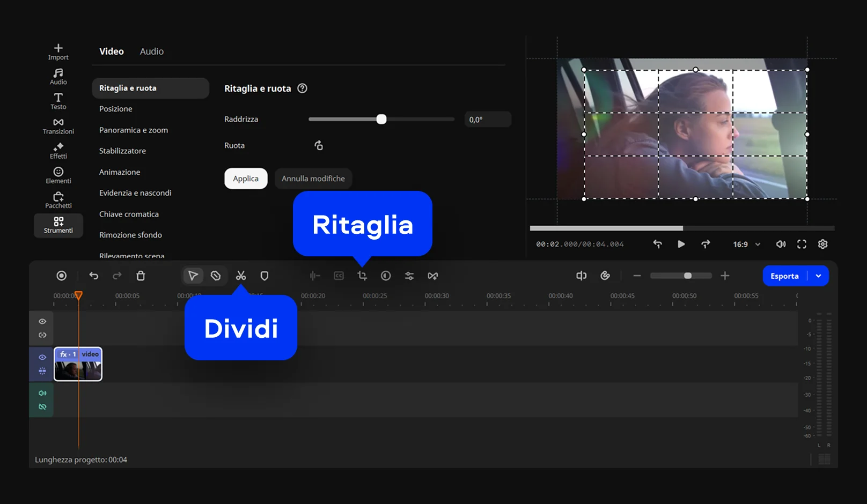Select Chiave cromatica from the tools list
This screenshot has width=867, height=504.
(x=129, y=214)
